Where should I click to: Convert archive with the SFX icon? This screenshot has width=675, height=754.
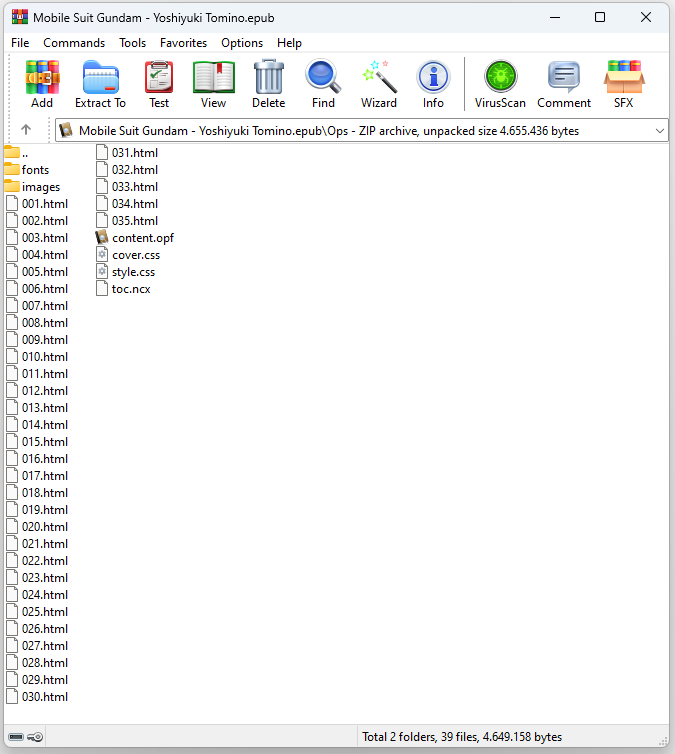pos(624,77)
